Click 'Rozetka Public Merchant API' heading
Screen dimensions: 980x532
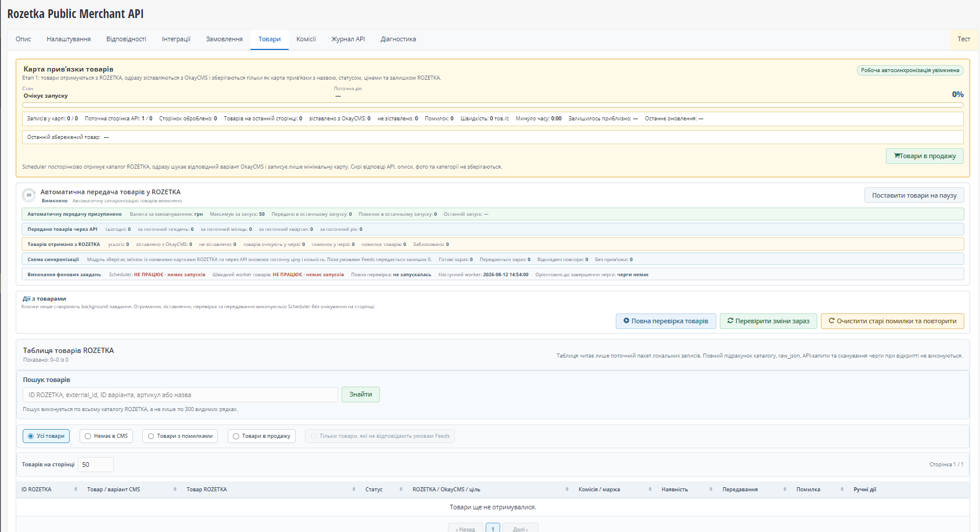coord(76,14)
